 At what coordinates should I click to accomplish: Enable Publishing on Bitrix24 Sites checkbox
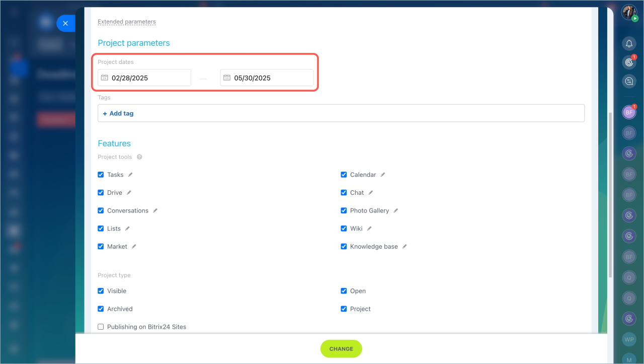[x=101, y=327]
